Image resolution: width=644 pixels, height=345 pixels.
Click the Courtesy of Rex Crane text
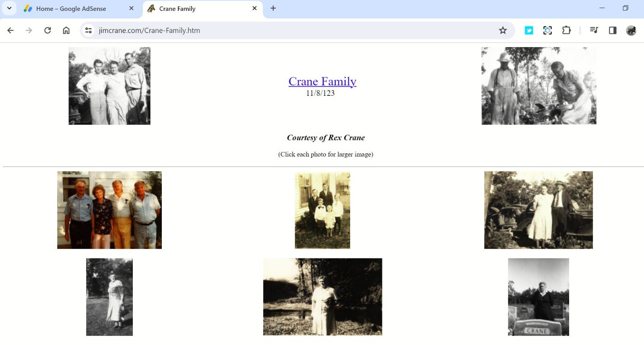[x=326, y=138]
